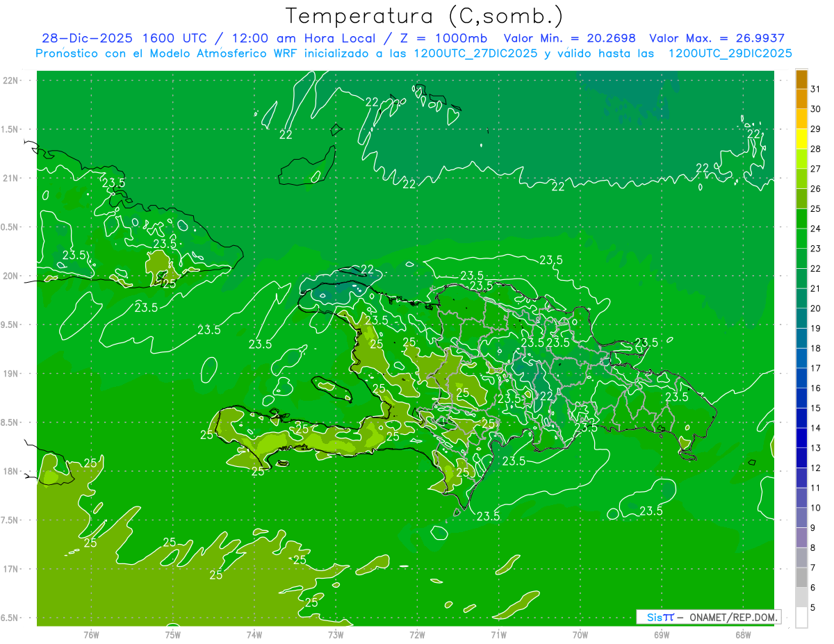The height and width of the screenshot is (644, 834).
Task: Click the 'Valor Min. = 20.2698' text
Action: tap(570, 39)
